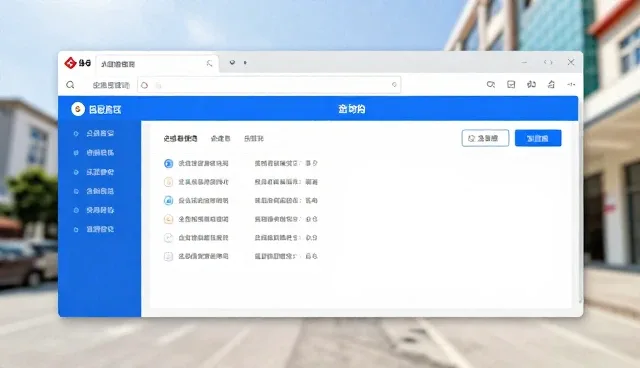Click the blue circle icon of the first list row

tap(168, 164)
